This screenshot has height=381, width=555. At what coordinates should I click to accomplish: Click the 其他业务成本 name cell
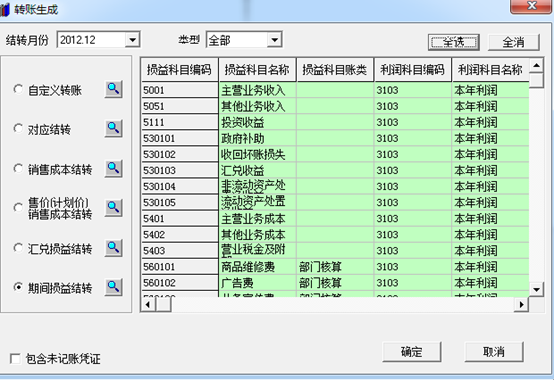[x=258, y=235]
